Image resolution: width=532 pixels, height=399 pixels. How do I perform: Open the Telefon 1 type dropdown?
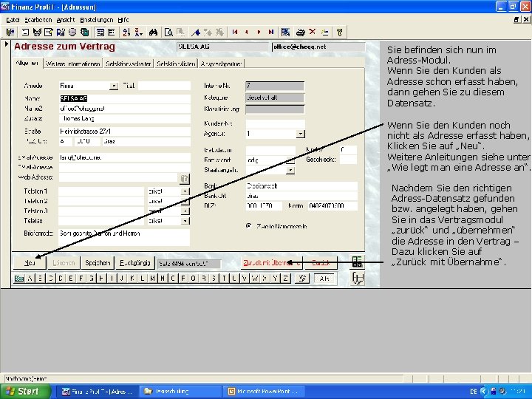click(185, 191)
